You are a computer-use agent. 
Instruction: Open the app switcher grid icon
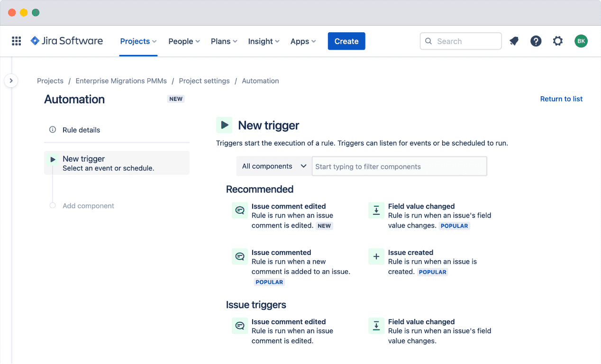[x=16, y=41]
